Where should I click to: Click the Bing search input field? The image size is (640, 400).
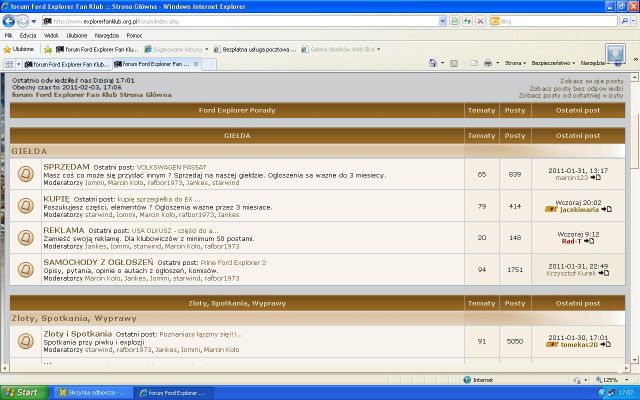coord(558,20)
